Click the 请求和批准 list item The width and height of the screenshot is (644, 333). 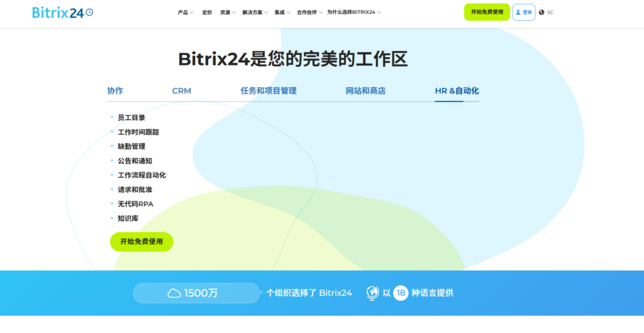[x=135, y=189]
